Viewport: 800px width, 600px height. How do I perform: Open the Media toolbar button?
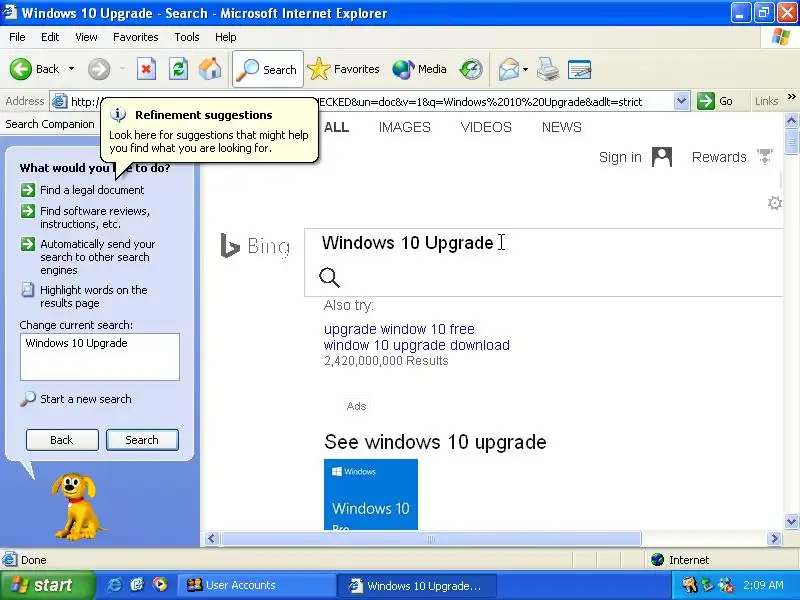point(419,69)
